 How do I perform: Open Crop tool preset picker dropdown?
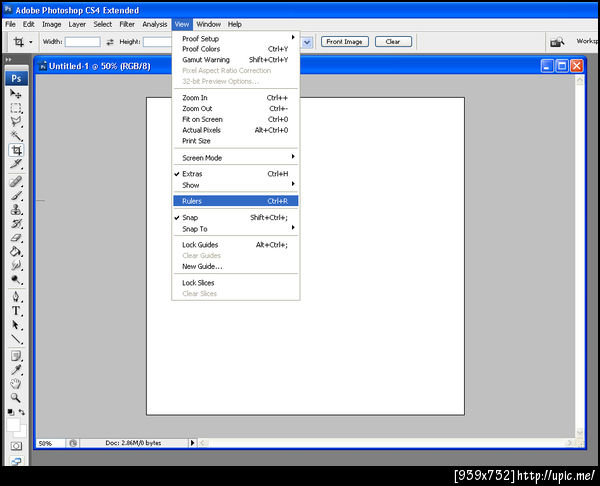31,42
